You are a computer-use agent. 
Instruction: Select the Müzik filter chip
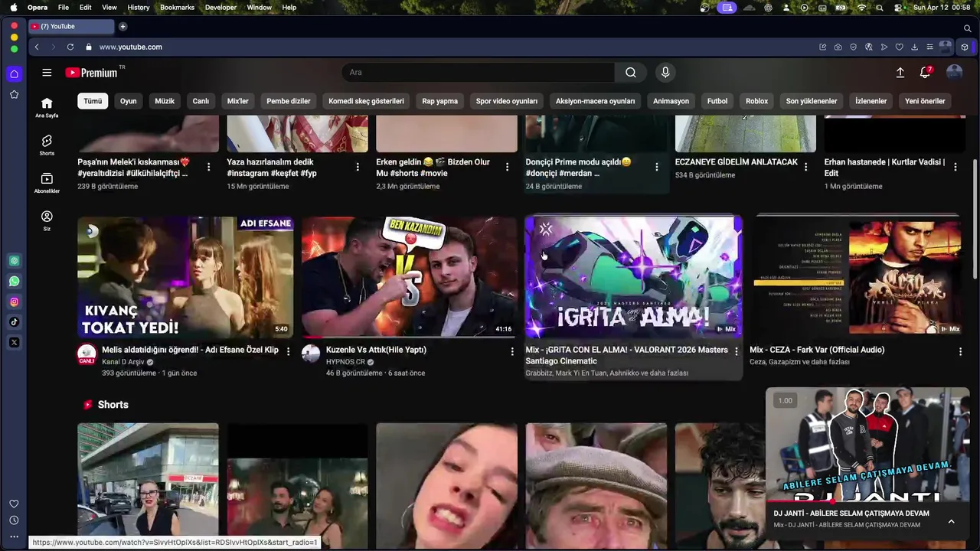click(165, 101)
